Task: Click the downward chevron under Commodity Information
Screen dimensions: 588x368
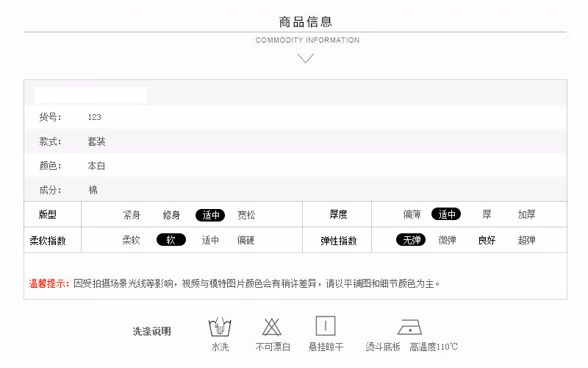Action: click(x=306, y=58)
